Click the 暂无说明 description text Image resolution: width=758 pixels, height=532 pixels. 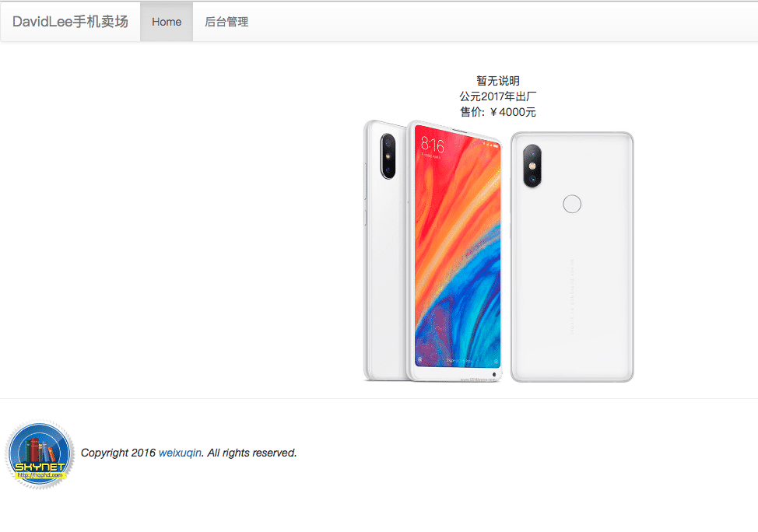(498, 81)
